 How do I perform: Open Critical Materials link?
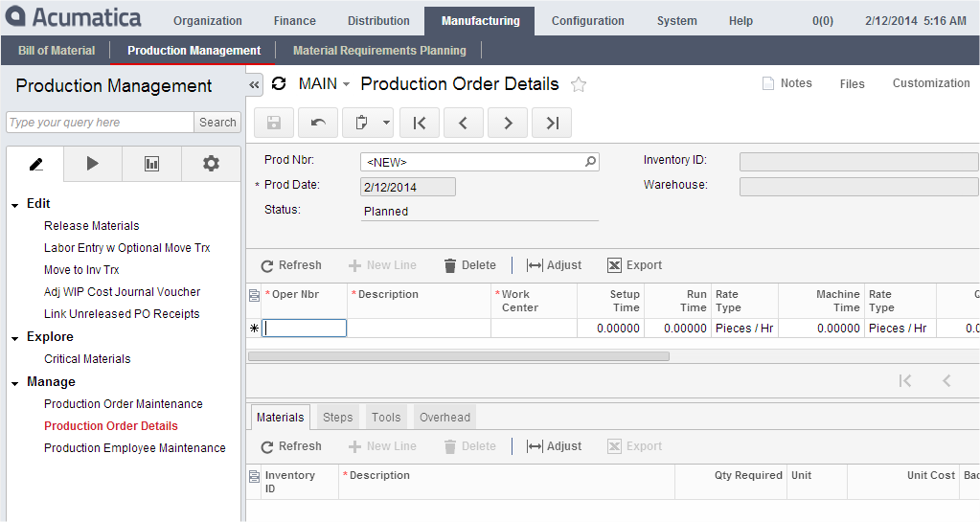click(87, 359)
